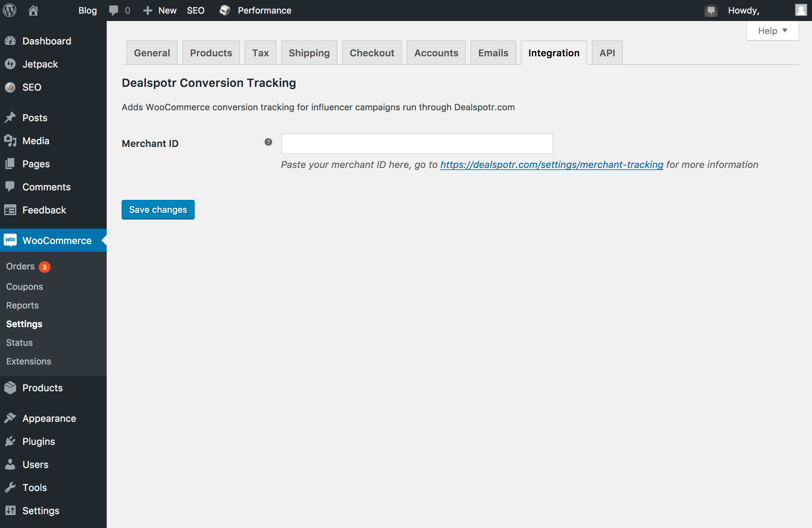Click Save changes button
The width and height of the screenshot is (812, 528).
157,209
